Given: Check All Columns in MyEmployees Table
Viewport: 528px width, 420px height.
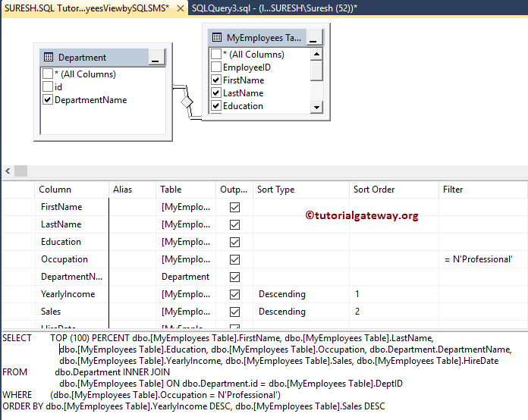Looking at the screenshot, I should click(x=216, y=54).
